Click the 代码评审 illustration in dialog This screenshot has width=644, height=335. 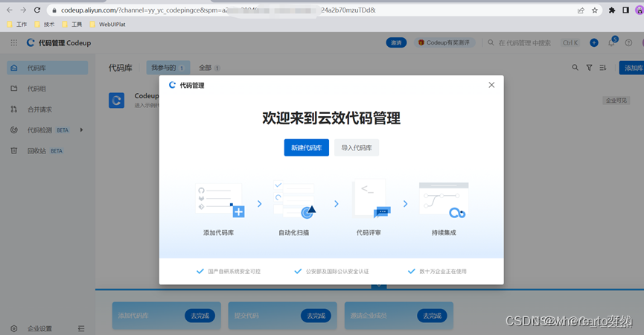371,199
